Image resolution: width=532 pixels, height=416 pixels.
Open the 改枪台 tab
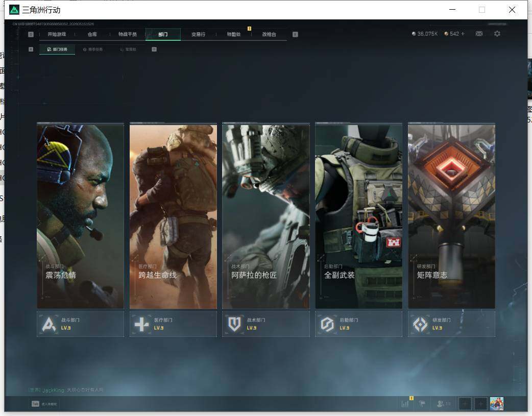click(x=269, y=34)
